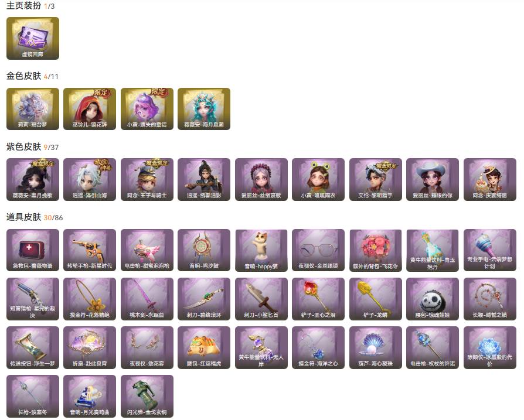Choose the 音响-happy猫 cat speaker skin
Image resolution: width=524 pixels, height=420 pixels.
click(x=261, y=250)
